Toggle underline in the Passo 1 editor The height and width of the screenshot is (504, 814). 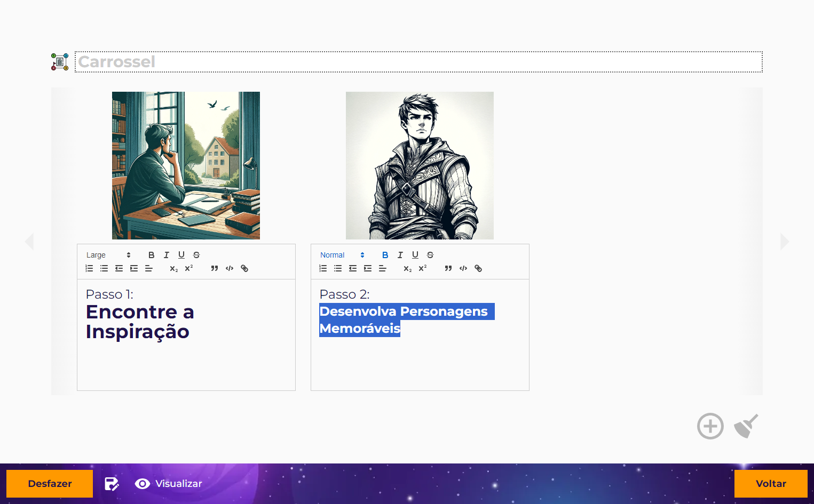click(181, 255)
